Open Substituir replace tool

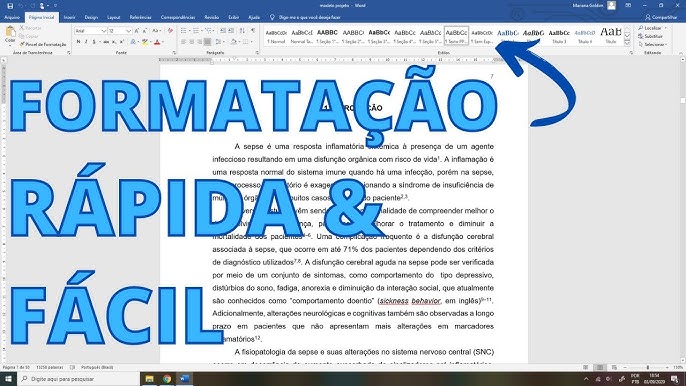point(651,36)
